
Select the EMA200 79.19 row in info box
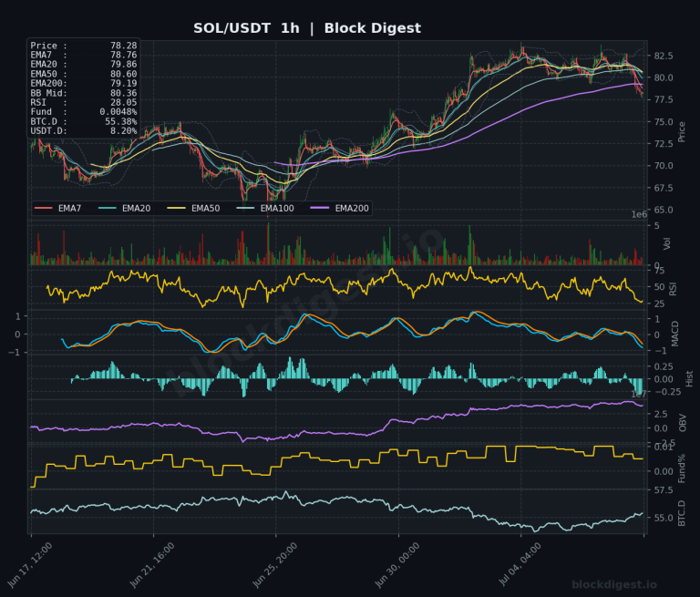[84, 84]
